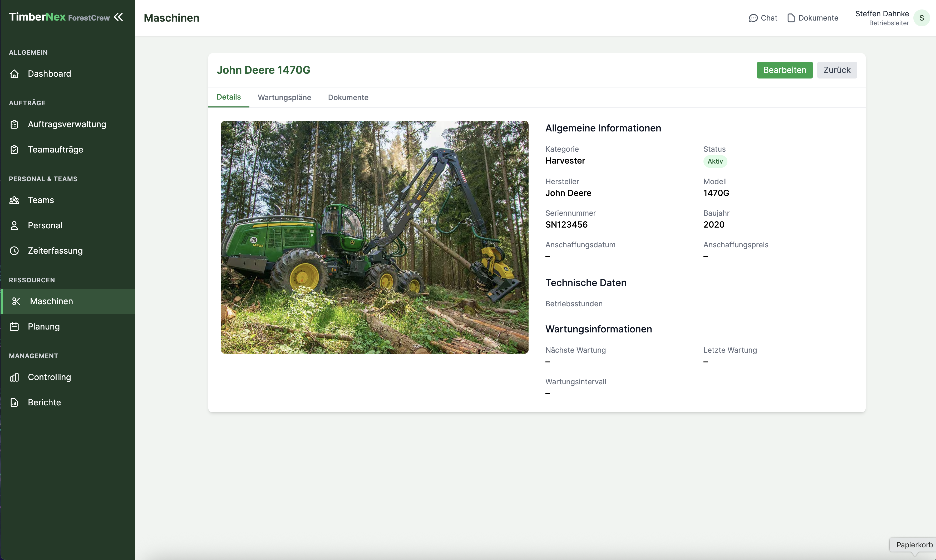Click the Teams group icon
936x560 pixels.
[14, 200]
